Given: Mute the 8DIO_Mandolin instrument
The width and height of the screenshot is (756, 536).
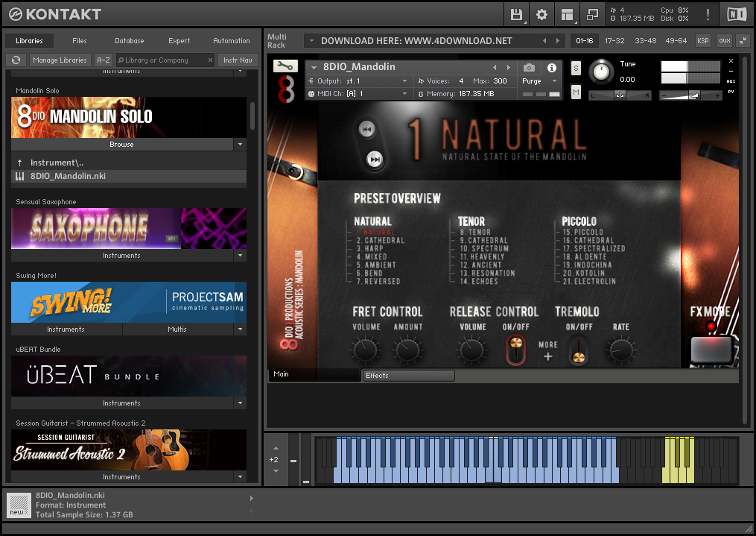Looking at the screenshot, I should tap(576, 92).
